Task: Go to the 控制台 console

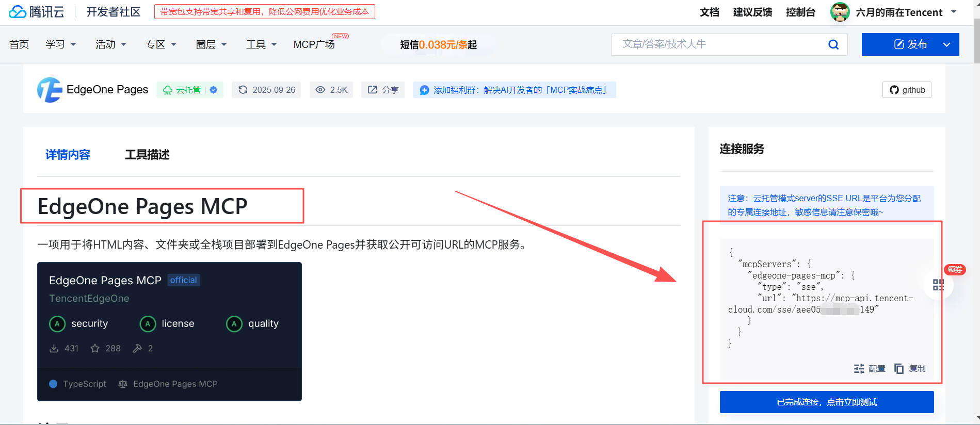Action: pyautogui.click(x=800, y=12)
